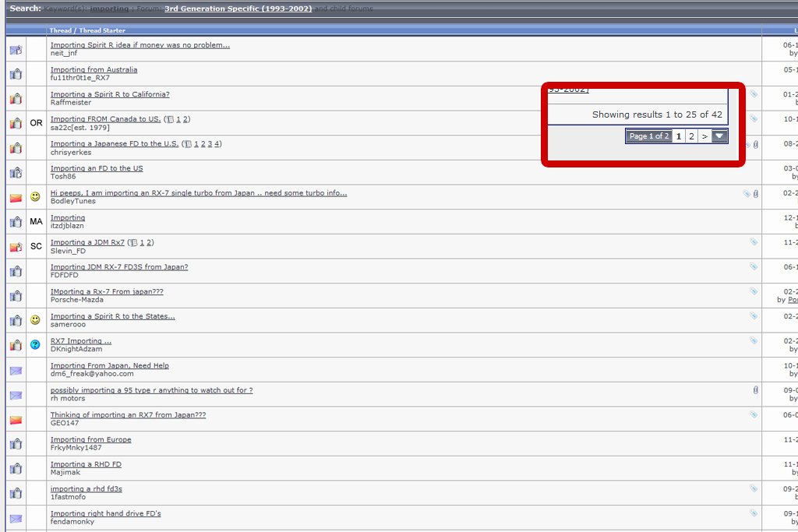
Task: Click the envelope icon beside 'Importing From Japan, Need Help'
Action: coord(16,370)
